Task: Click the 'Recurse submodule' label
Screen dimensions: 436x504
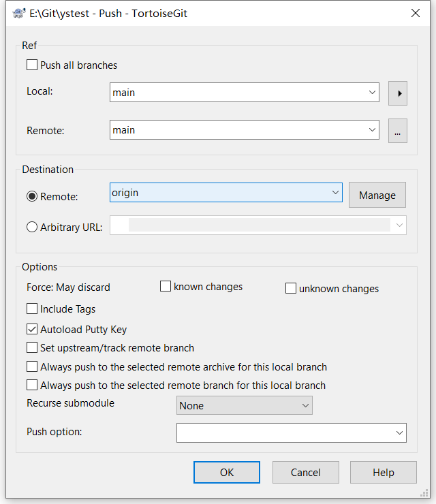Action: tap(70, 403)
